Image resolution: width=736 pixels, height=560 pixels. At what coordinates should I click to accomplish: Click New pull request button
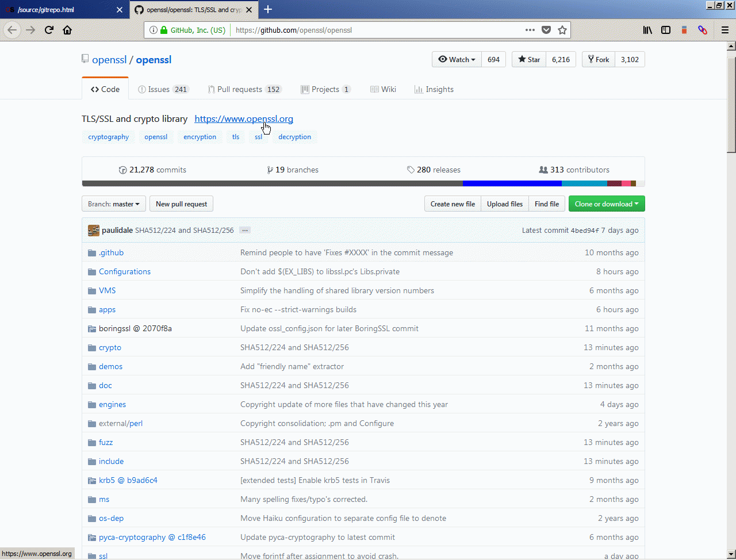click(x=181, y=204)
